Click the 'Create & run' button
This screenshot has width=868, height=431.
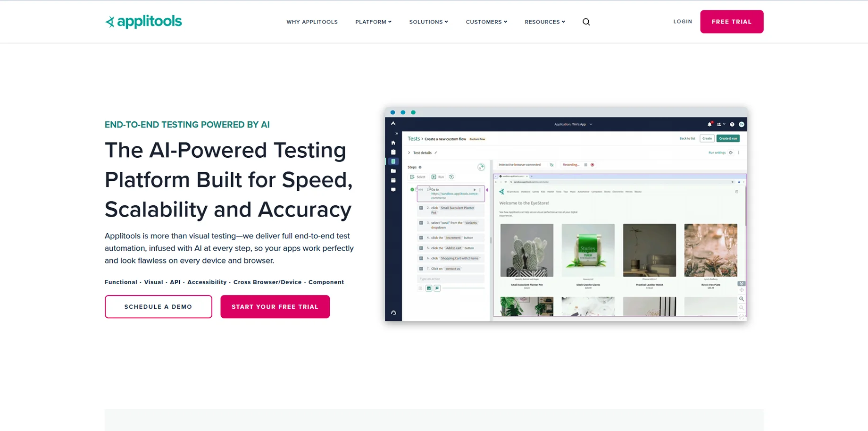(728, 139)
